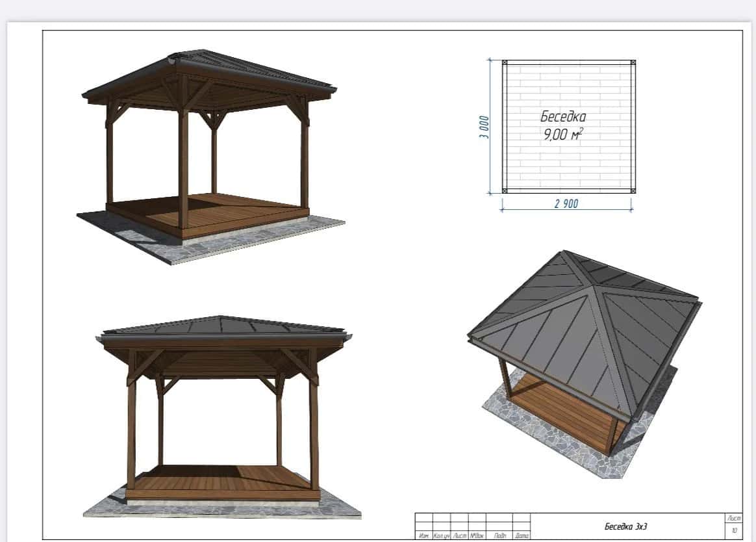Screen dimensions: 756x542
Task: Select the Беседка room label in plan
Action: (x=563, y=117)
